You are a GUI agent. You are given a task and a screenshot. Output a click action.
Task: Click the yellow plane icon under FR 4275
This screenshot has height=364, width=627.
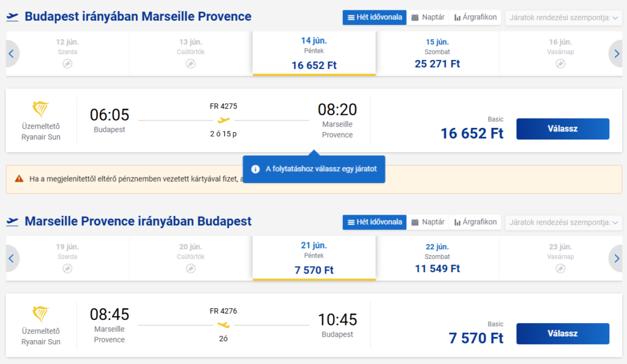point(223,121)
